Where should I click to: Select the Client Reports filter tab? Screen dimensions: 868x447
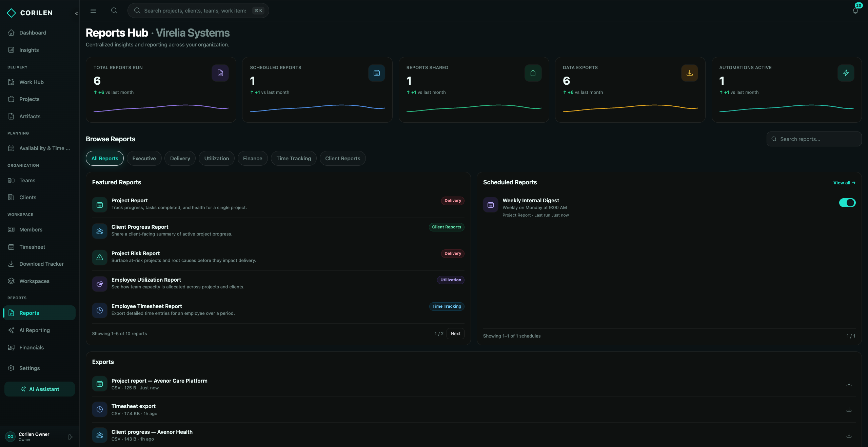[x=343, y=158]
